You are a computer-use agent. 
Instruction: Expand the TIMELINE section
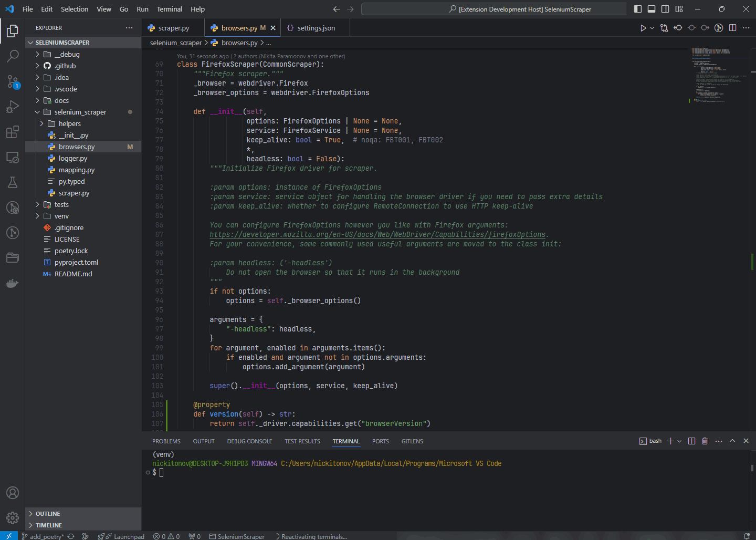[83, 525]
